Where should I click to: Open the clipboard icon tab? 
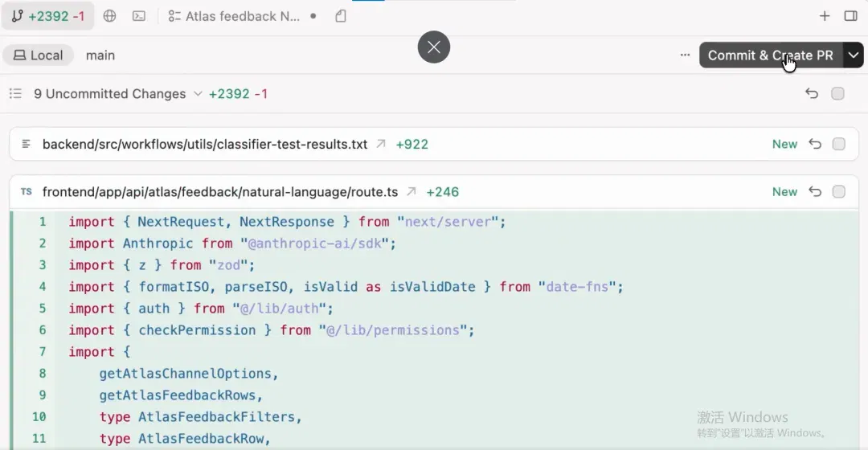click(341, 16)
